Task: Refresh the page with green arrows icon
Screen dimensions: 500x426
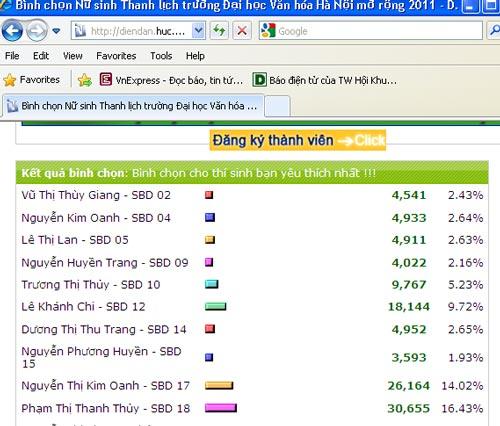Action: pos(219,31)
